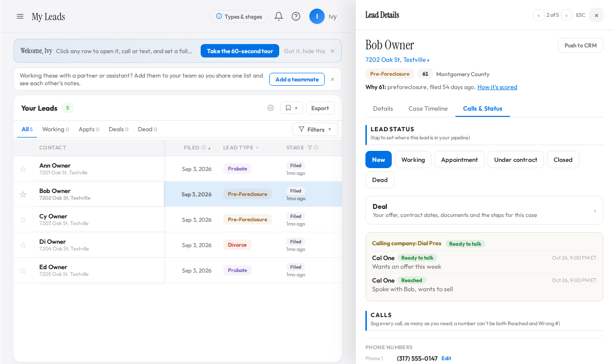Set lead status to Appointment
This screenshot has height=364, width=613.
click(x=459, y=159)
